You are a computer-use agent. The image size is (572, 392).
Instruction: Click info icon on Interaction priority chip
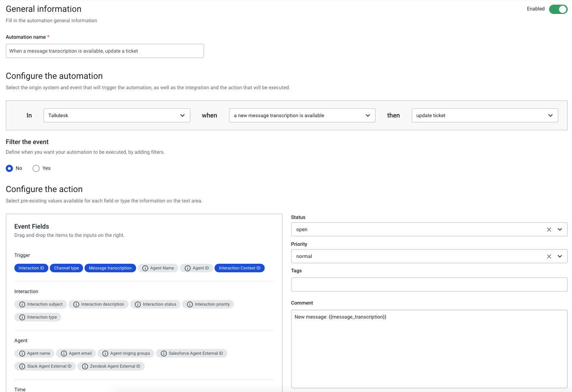click(x=190, y=304)
